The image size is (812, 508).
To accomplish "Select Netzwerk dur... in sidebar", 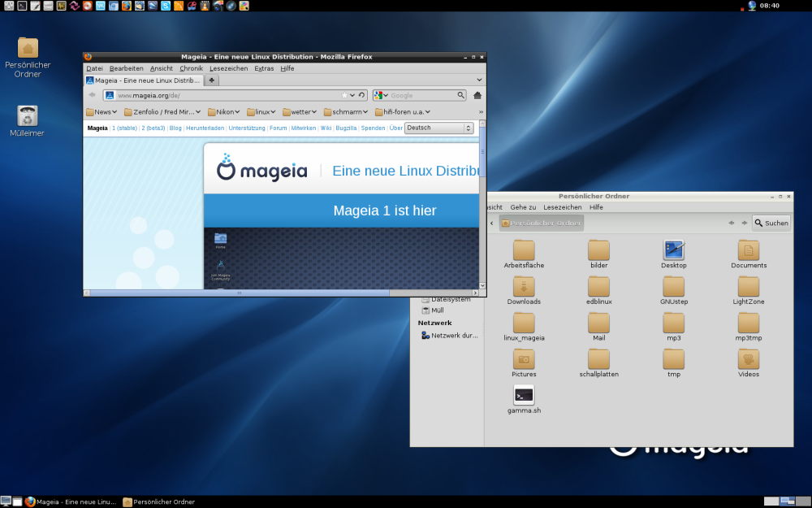I will tap(450, 336).
